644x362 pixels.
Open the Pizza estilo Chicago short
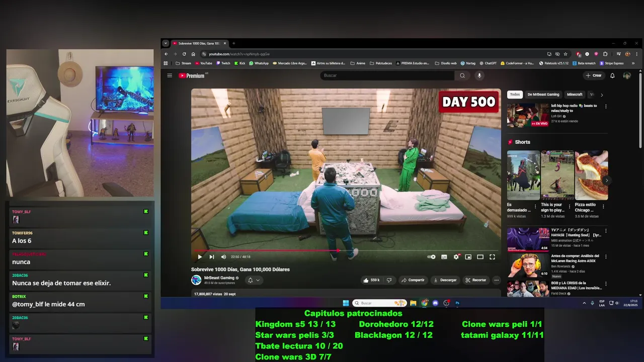point(591,175)
